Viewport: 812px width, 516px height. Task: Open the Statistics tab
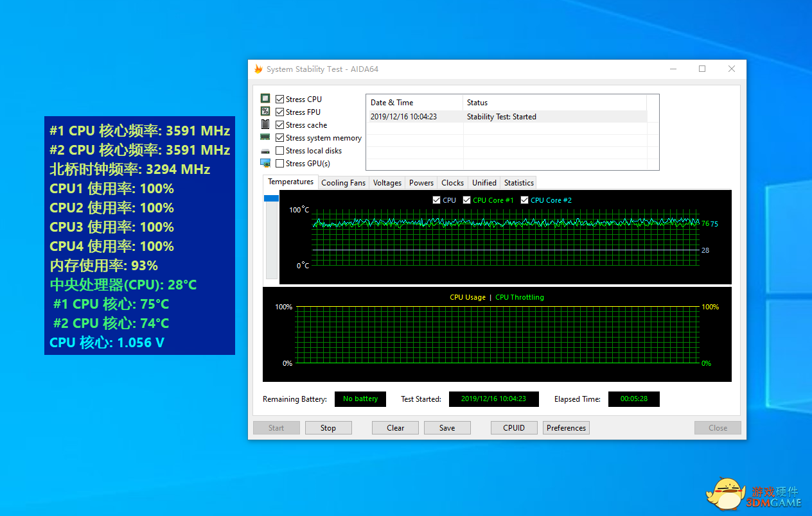pyautogui.click(x=518, y=183)
